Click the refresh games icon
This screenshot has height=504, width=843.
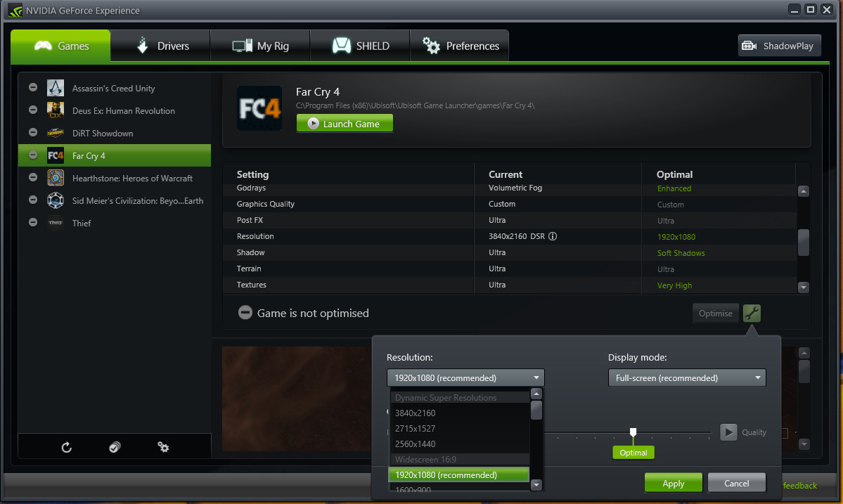click(67, 447)
